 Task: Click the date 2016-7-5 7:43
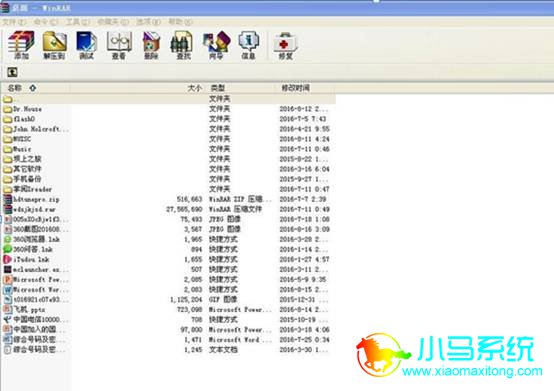tap(302, 119)
